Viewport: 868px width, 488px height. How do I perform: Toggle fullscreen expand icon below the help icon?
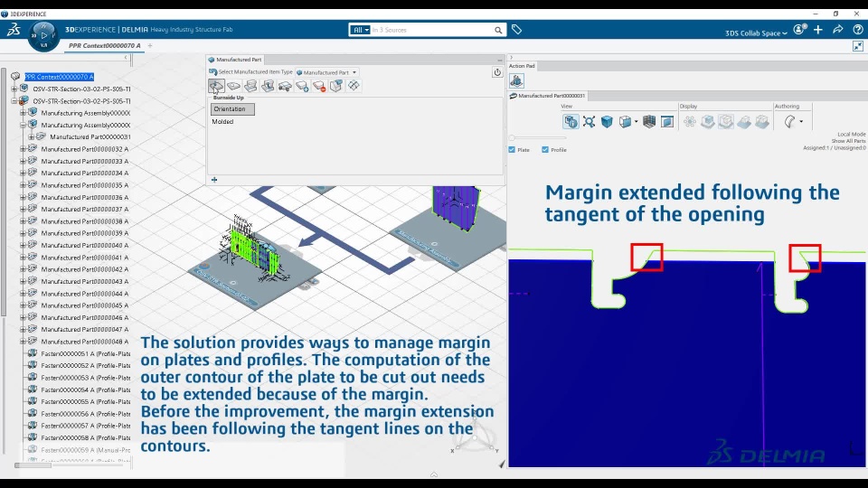click(857, 46)
